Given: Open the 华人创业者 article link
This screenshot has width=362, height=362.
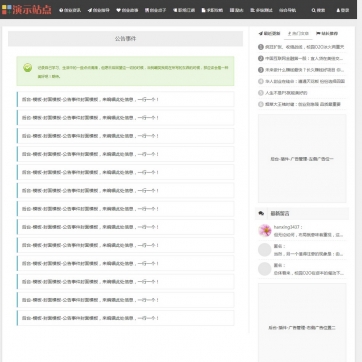Looking at the screenshot, I should click(305, 81).
